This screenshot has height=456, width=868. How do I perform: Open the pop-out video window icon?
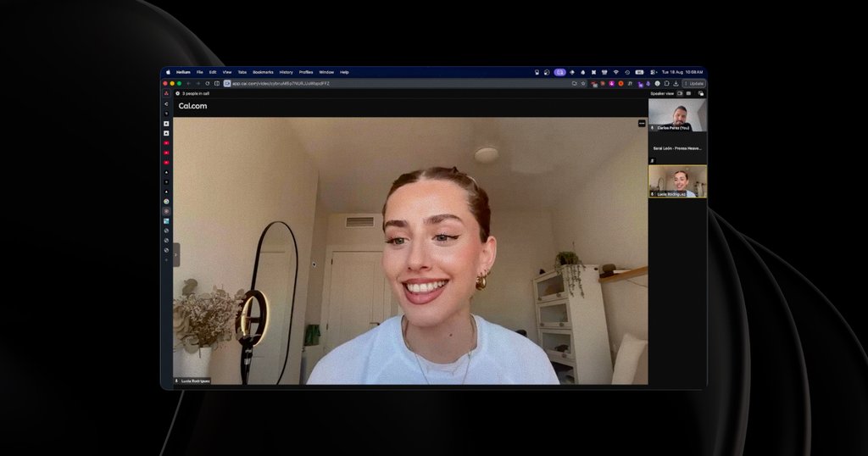(x=701, y=93)
